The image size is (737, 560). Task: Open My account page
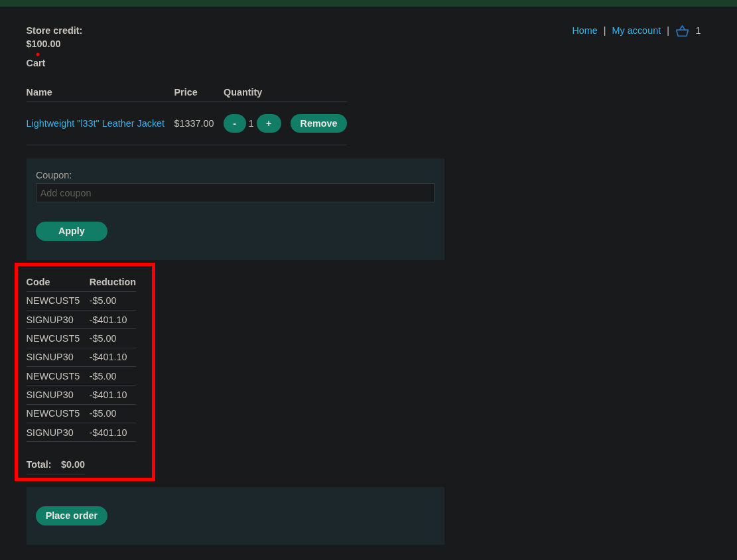pos(636,31)
